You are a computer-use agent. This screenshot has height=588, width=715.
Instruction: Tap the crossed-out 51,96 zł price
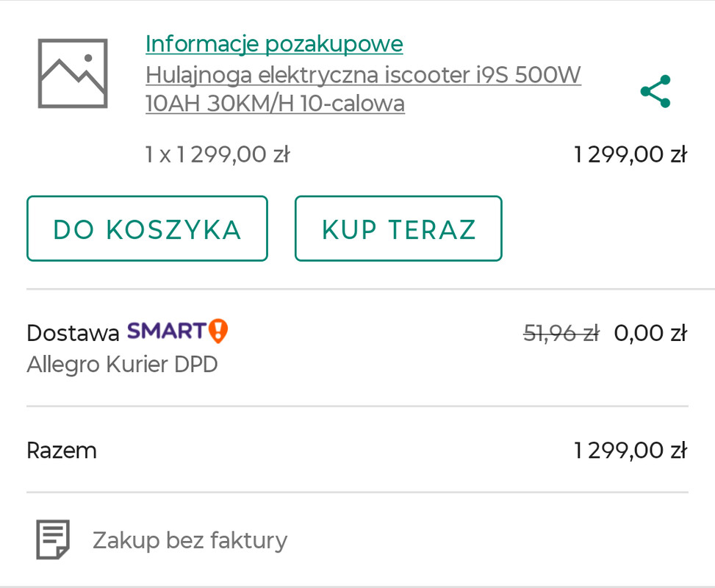(561, 333)
